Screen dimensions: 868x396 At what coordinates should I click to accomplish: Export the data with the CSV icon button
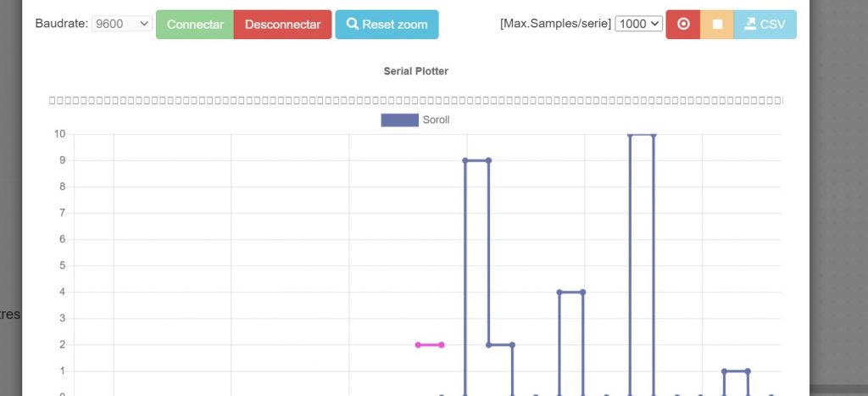coord(765,25)
